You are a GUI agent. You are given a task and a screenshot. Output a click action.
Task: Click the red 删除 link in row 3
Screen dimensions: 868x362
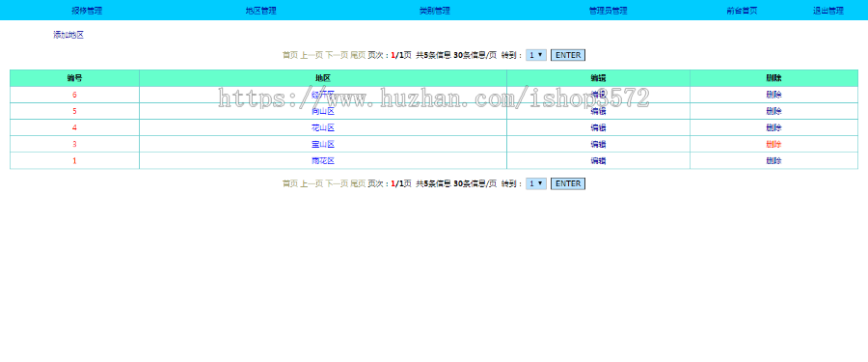point(773,145)
